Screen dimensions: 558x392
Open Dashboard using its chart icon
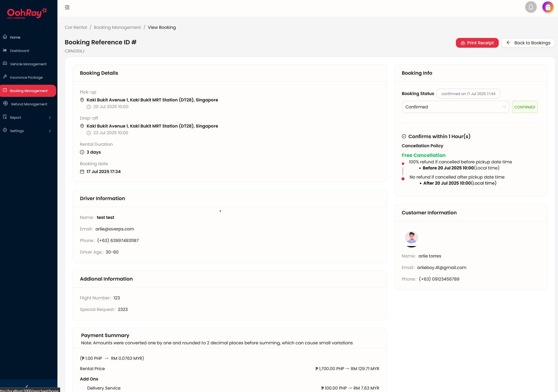(x=5, y=50)
